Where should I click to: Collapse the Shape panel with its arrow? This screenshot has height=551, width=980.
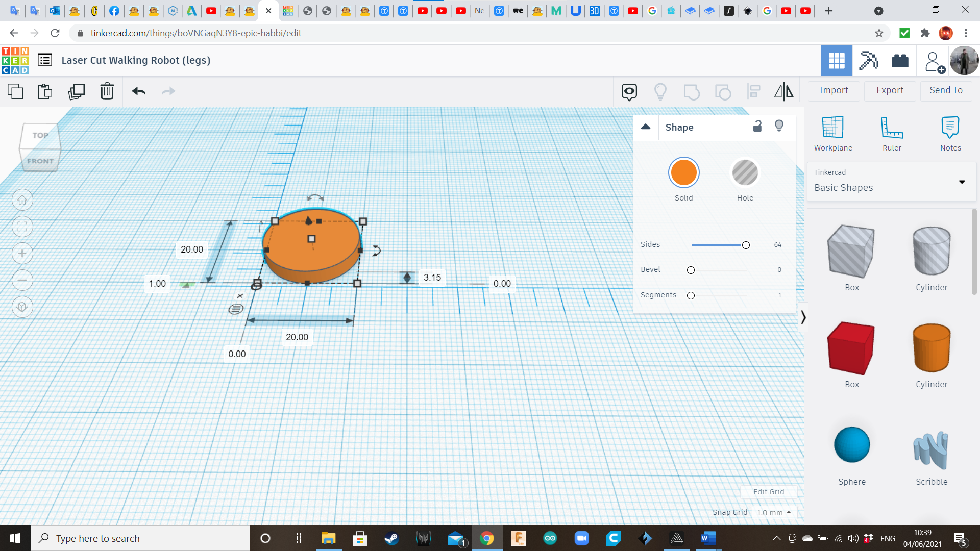[x=646, y=127]
